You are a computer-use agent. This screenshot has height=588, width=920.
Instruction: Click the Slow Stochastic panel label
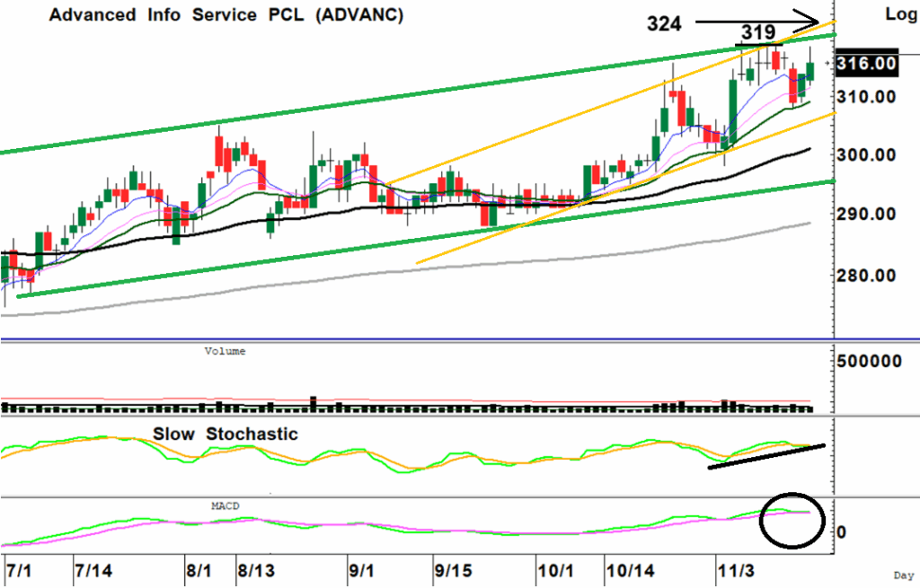coord(225,434)
